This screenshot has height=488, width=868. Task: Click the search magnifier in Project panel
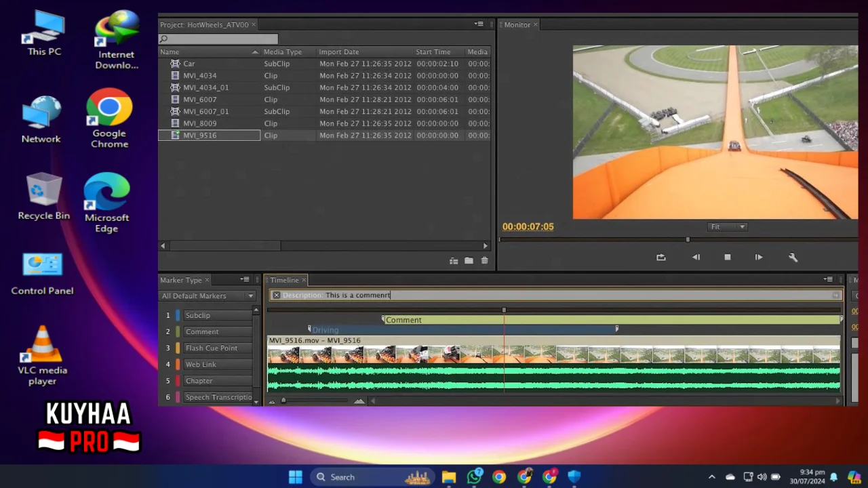[x=163, y=39]
